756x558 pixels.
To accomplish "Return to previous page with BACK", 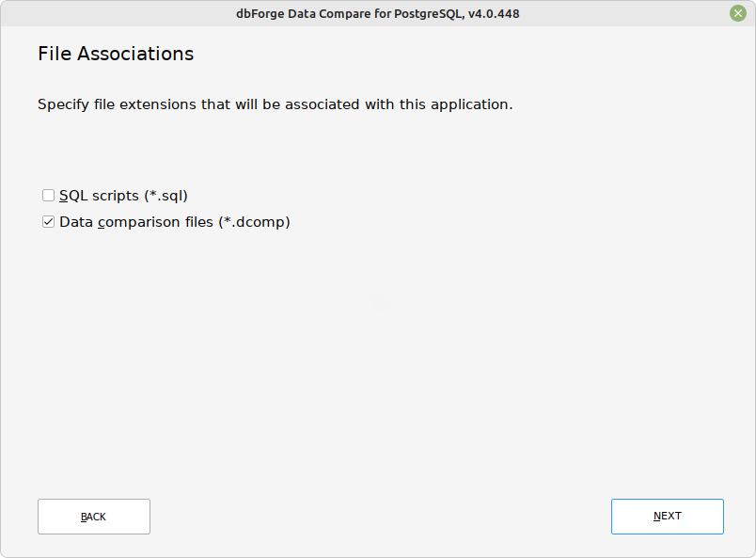I will pos(94,517).
